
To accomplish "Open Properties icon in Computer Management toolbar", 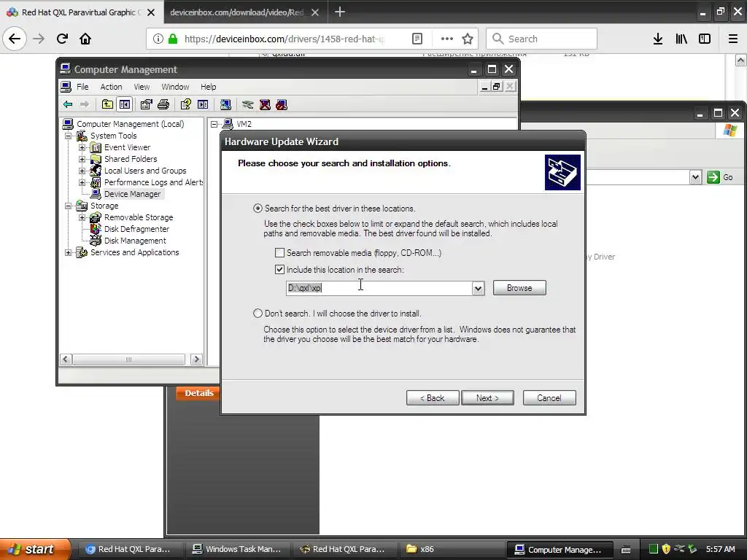I will pyautogui.click(x=146, y=104).
